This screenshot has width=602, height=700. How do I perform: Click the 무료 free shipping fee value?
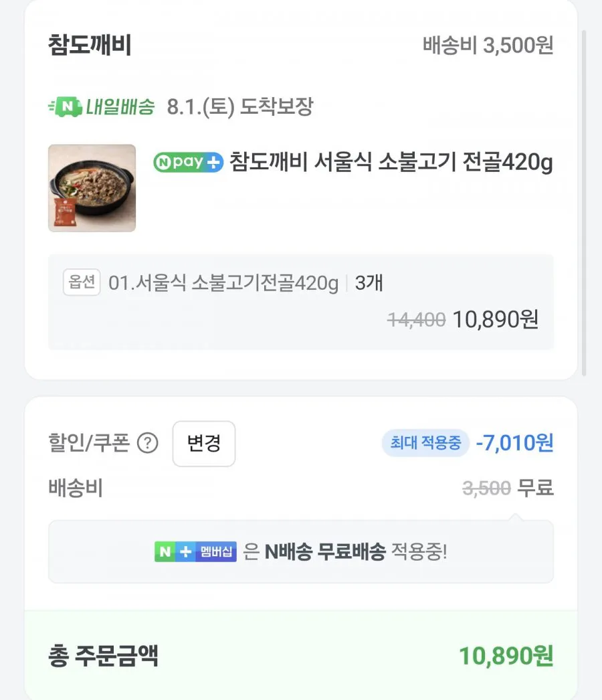536,488
